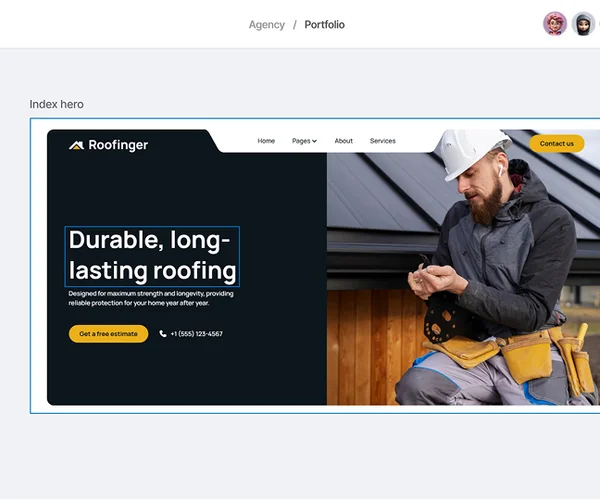Expand the Pages dropdown chevron

315,141
